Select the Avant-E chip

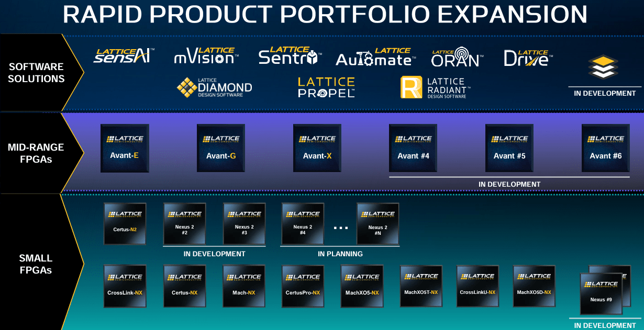pyautogui.click(x=125, y=148)
